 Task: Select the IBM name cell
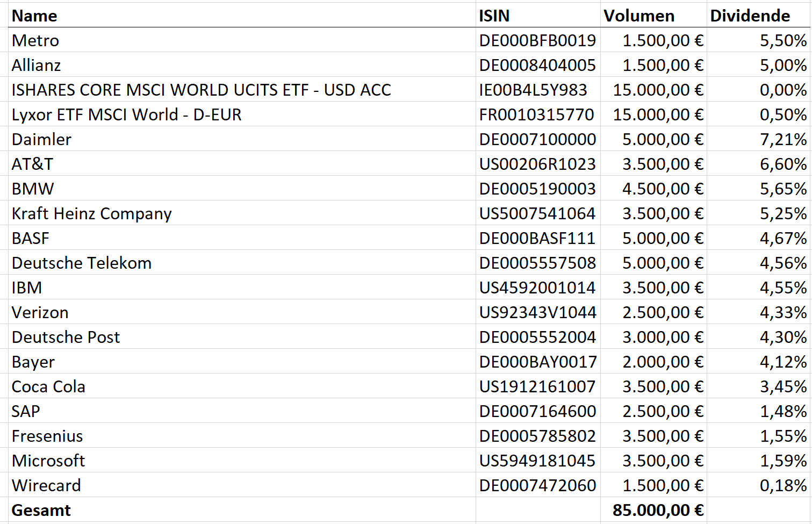tap(27, 288)
